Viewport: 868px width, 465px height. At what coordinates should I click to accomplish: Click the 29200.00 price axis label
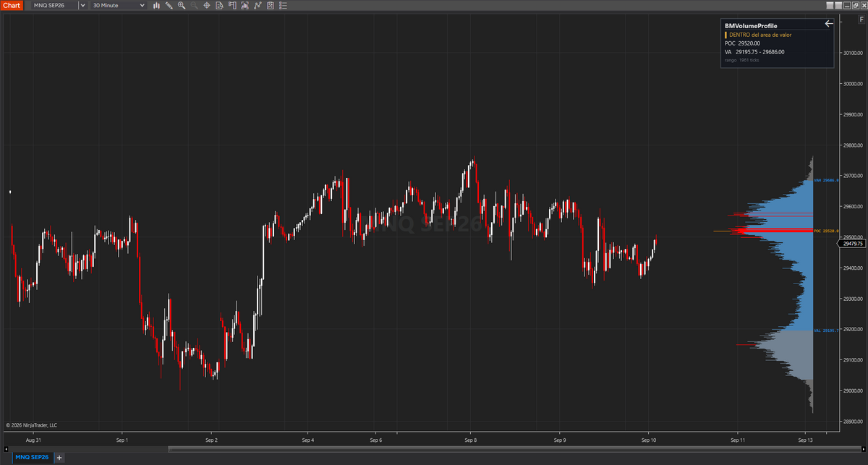(x=853, y=329)
